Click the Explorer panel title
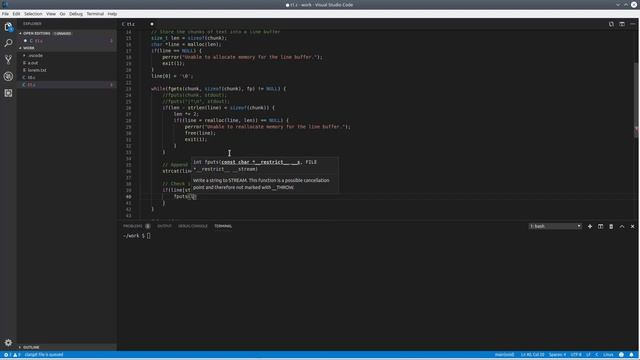This screenshot has width=640, height=360. point(32,24)
